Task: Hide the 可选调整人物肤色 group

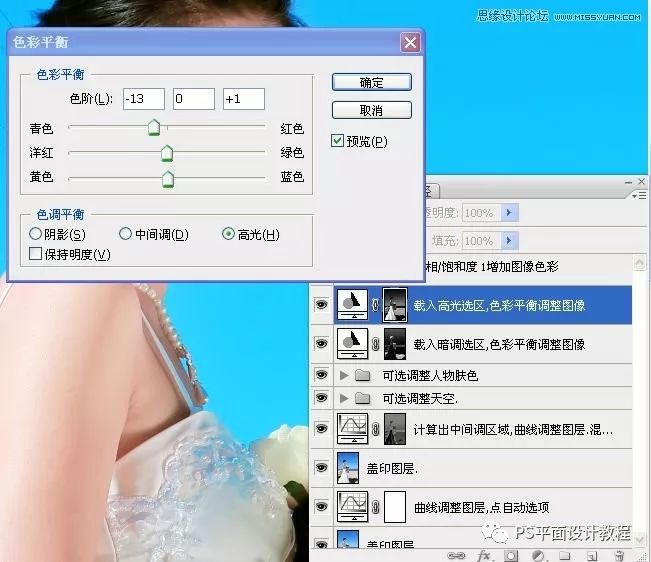Action: pos(321,375)
